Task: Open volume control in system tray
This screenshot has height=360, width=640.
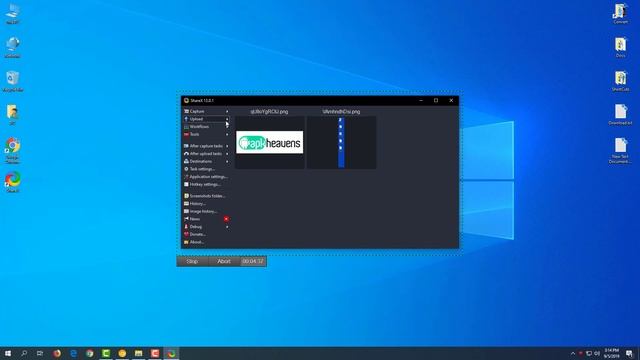Action: coord(597,353)
